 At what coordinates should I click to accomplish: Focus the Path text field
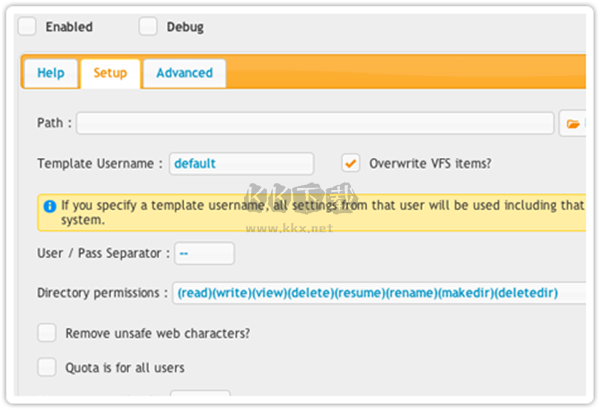314,123
